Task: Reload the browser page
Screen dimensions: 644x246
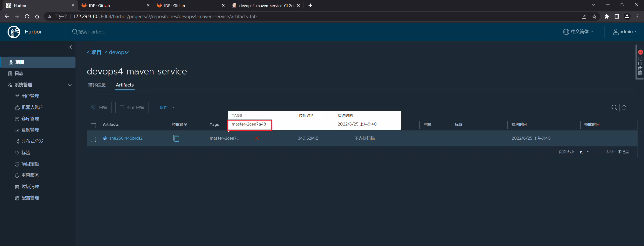Action: [x=27, y=17]
